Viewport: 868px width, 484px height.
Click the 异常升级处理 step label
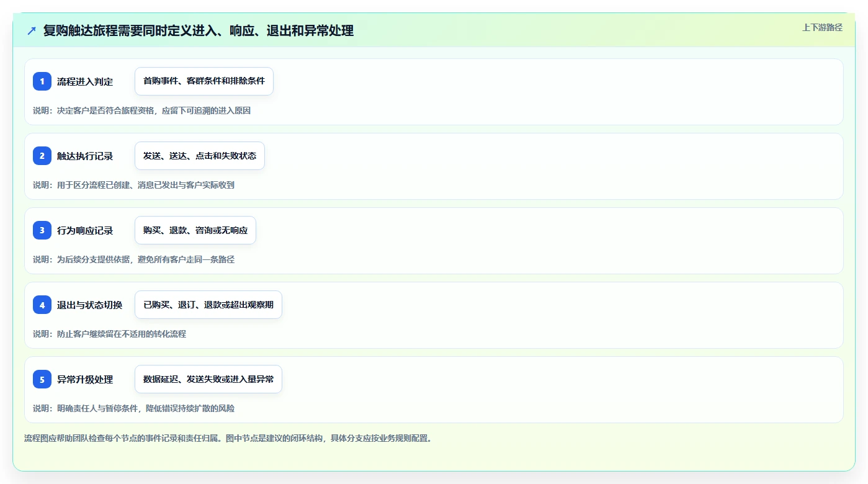[x=85, y=379]
